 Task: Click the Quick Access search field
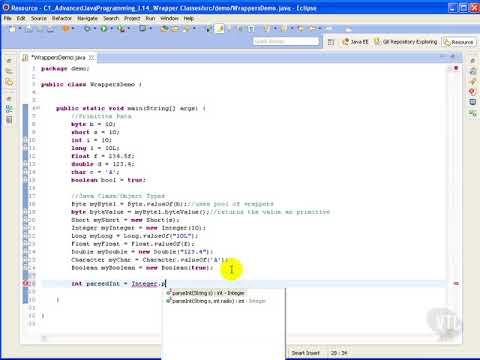[286, 41]
